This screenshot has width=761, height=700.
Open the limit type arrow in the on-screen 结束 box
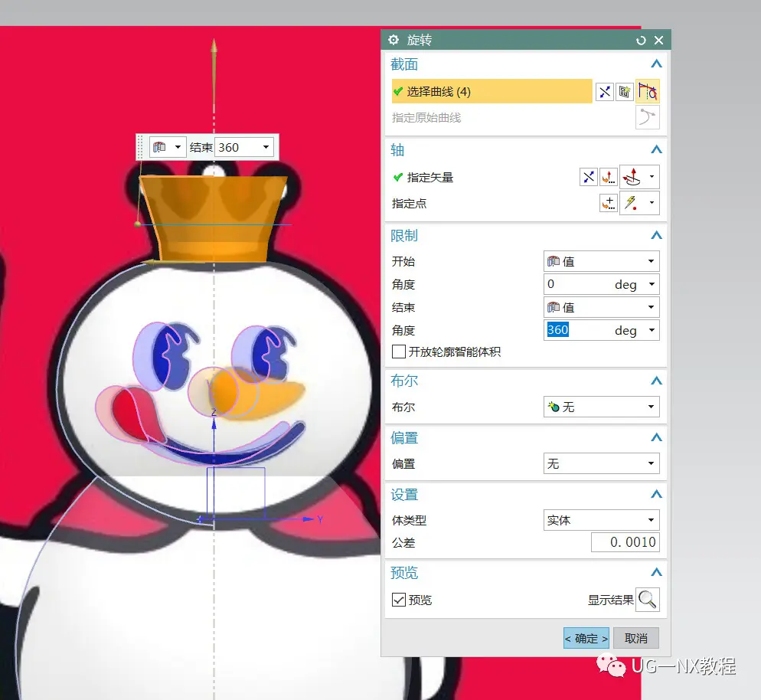coord(178,147)
